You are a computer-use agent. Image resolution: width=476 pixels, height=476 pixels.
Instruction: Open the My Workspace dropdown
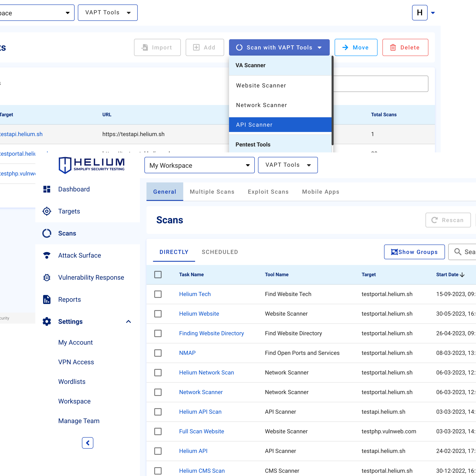(199, 165)
